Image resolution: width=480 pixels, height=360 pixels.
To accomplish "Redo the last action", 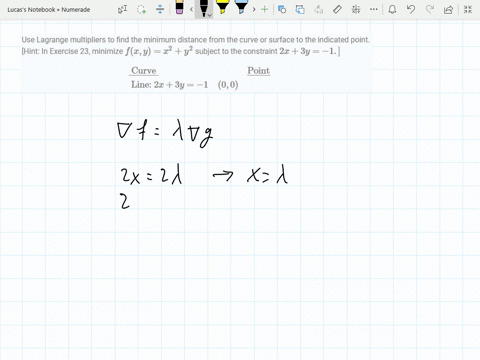I will click(430, 9).
